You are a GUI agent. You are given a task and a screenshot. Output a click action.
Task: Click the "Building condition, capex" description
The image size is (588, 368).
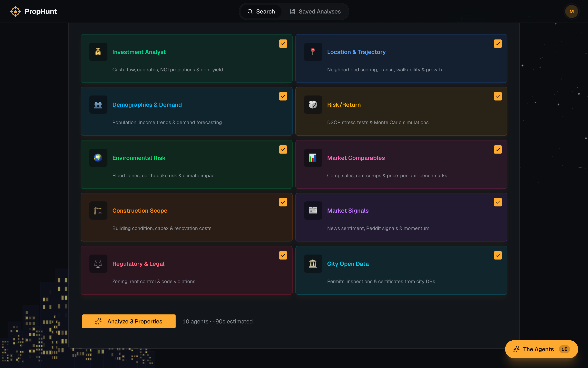point(162,228)
